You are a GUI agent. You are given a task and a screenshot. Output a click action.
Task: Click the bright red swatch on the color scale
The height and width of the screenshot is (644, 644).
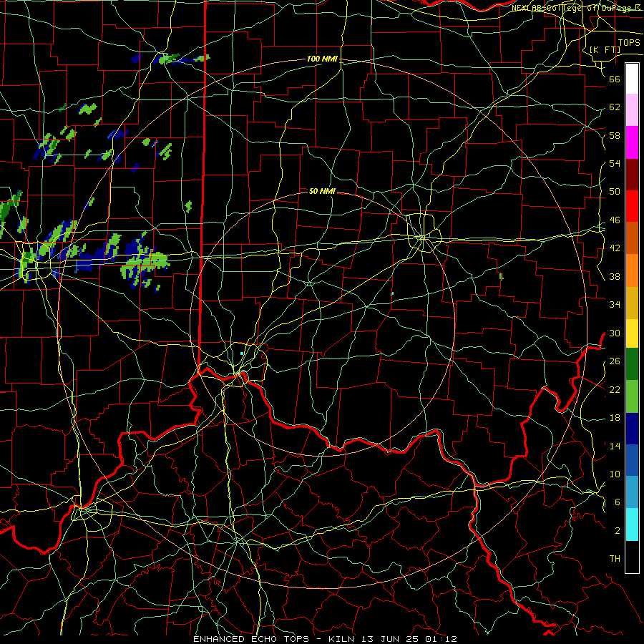pos(632,206)
